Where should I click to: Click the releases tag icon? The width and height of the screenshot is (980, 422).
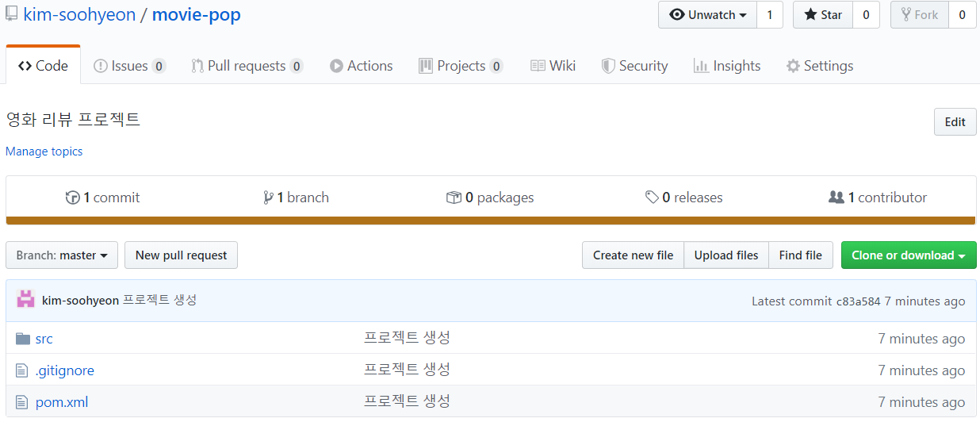(x=652, y=198)
